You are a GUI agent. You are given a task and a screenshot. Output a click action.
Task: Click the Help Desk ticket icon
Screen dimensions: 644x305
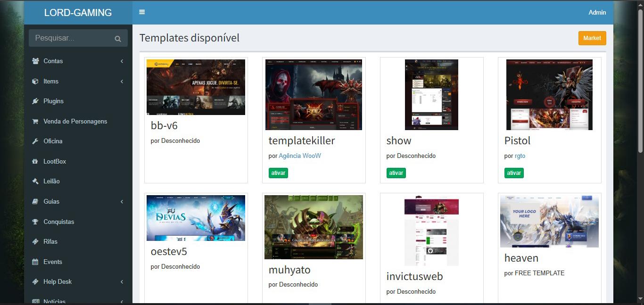pos(35,281)
